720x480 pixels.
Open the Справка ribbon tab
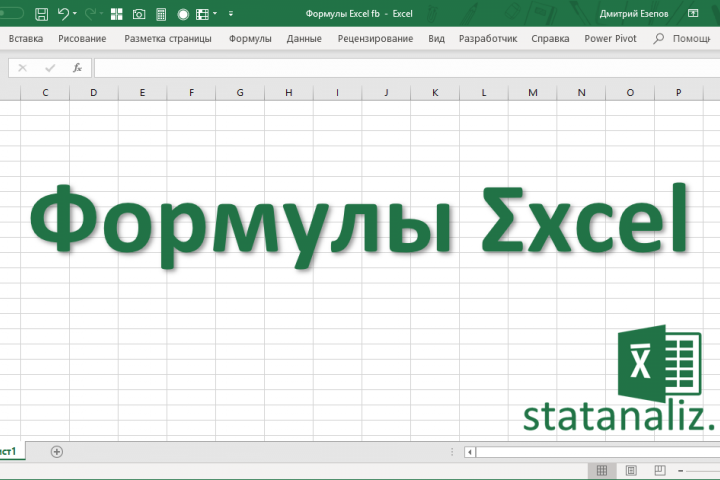tap(550, 39)
